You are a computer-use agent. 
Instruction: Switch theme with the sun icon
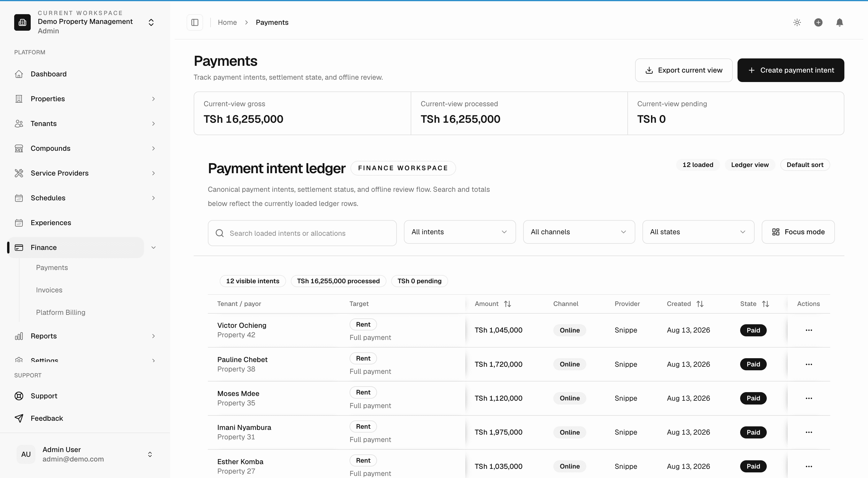[x=797, y=22]
